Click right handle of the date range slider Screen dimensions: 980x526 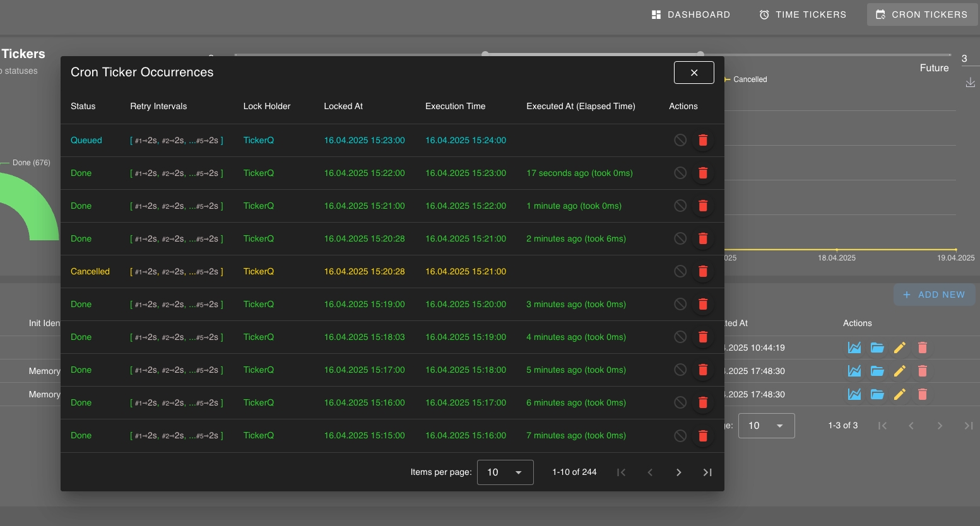pyautogui.click(x=700, y=54)
